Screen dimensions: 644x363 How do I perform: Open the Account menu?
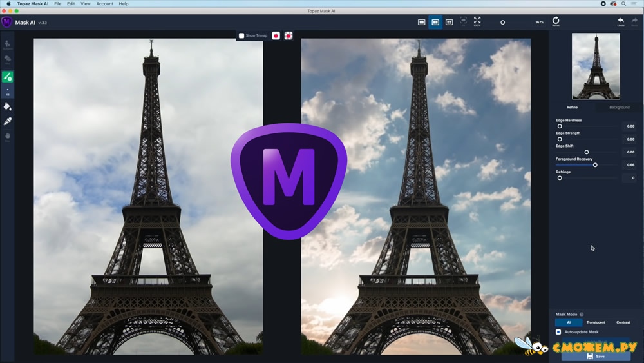pos(105,4)
